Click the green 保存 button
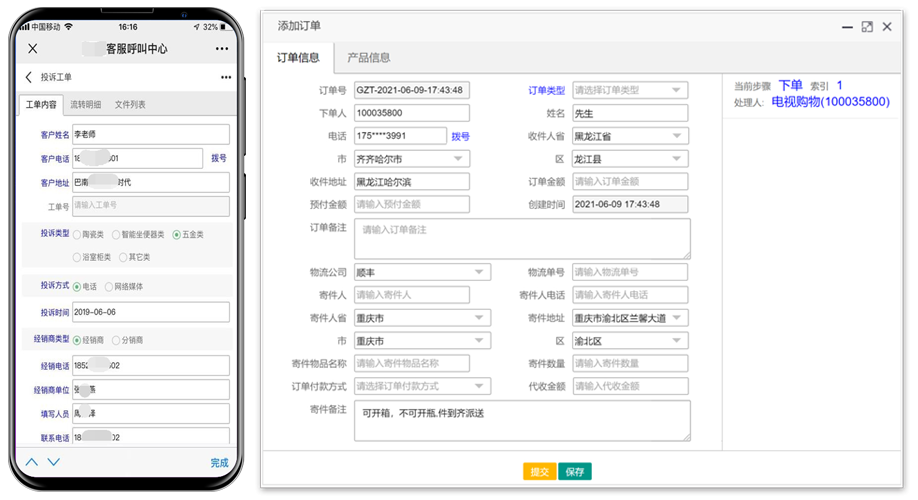 pos(574,472)
